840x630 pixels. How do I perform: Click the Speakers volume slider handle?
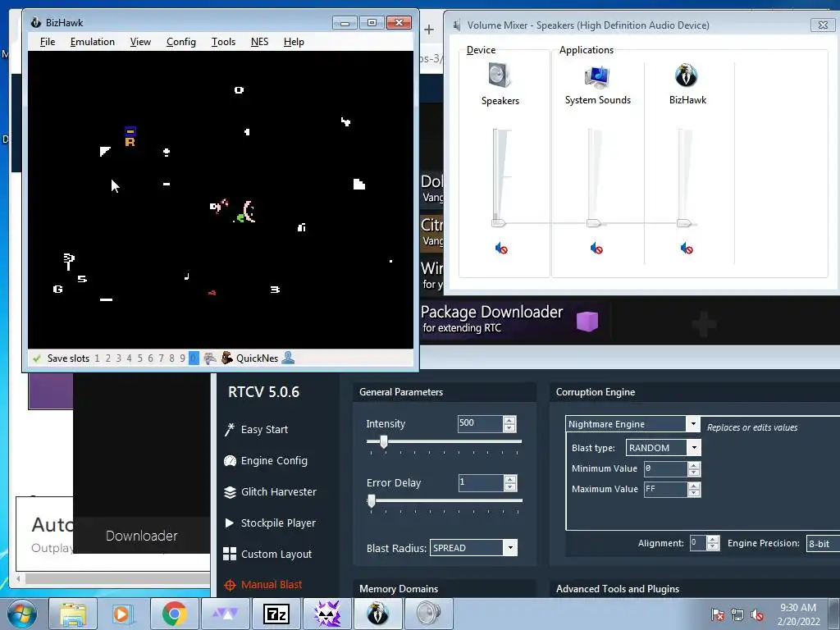(499, 223)
